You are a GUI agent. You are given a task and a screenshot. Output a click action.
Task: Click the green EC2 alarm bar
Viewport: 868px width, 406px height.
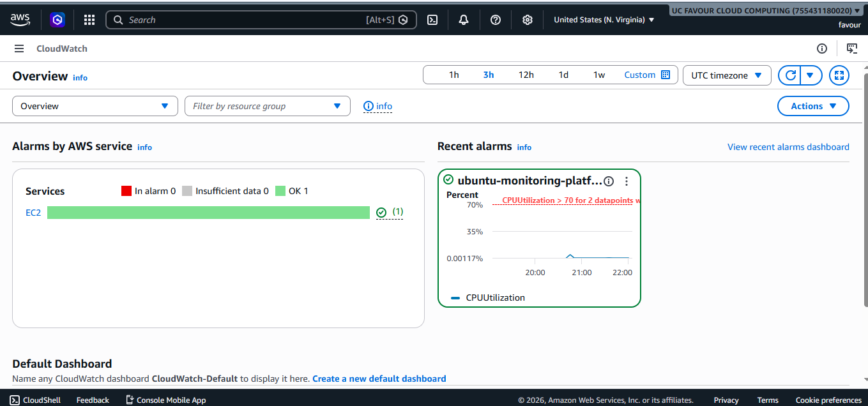click(208, 213)
